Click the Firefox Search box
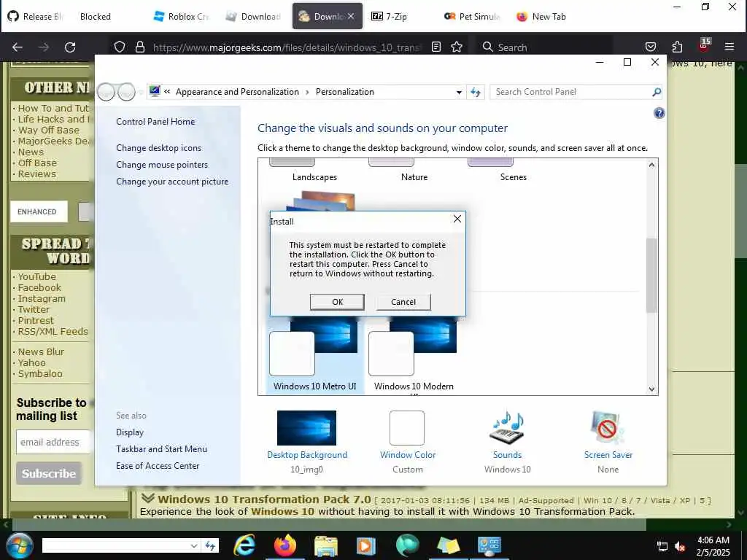The image size is (747, 560). point(544,47)
